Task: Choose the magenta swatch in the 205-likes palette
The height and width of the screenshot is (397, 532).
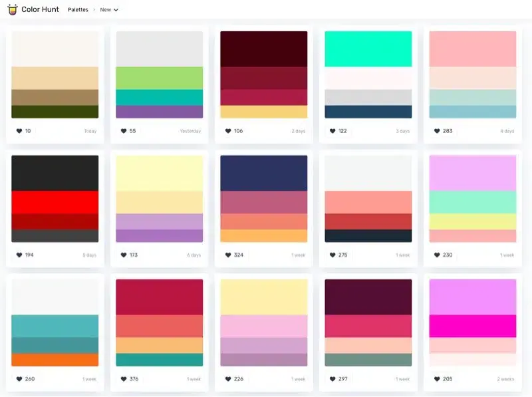Action: coord(473,326)
